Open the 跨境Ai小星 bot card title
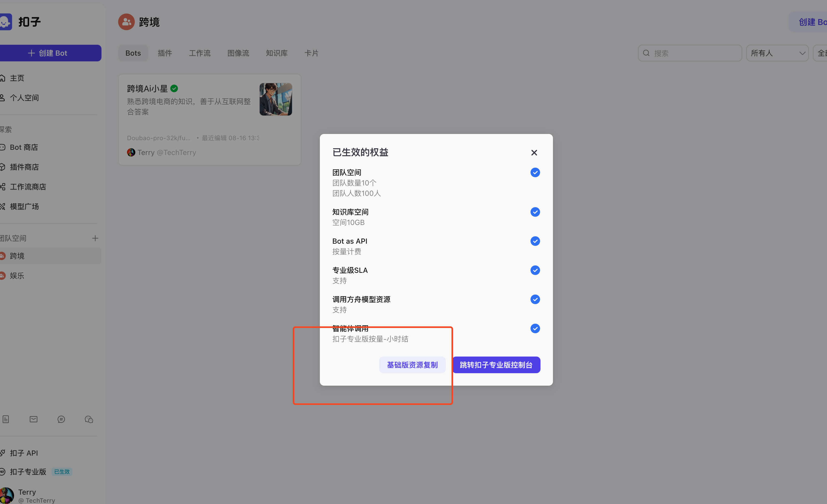The height and width of the screenshot is (504, 827). tap(147, 88)
